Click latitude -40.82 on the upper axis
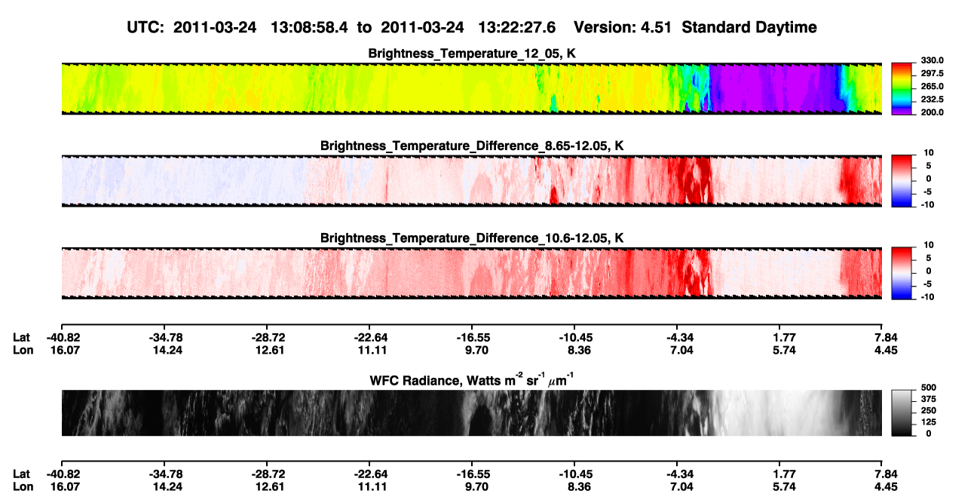Viewport: 980px width, 503px height. (63, 337)
